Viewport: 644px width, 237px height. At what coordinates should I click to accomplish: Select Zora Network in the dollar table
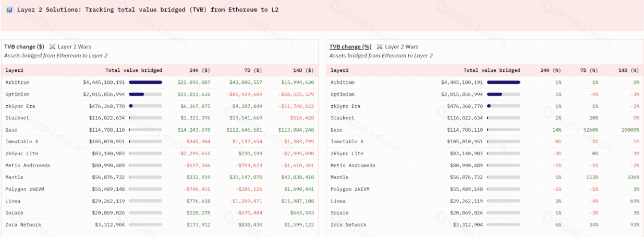(x=23, y=225)
